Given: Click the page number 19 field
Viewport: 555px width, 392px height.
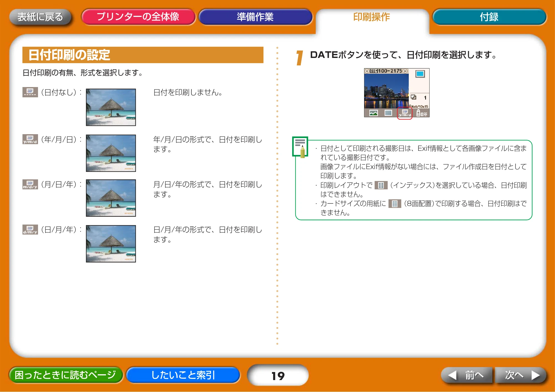Looking at the screenshot, I should [x=278, y=376].
